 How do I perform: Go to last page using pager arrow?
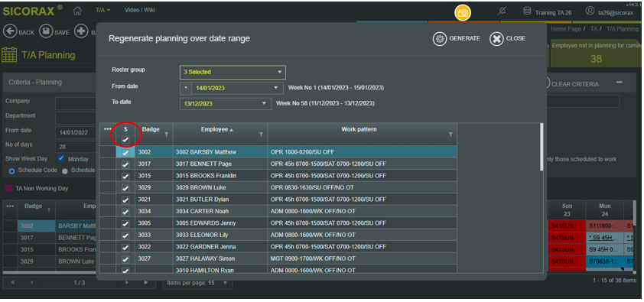click(145, 283)
